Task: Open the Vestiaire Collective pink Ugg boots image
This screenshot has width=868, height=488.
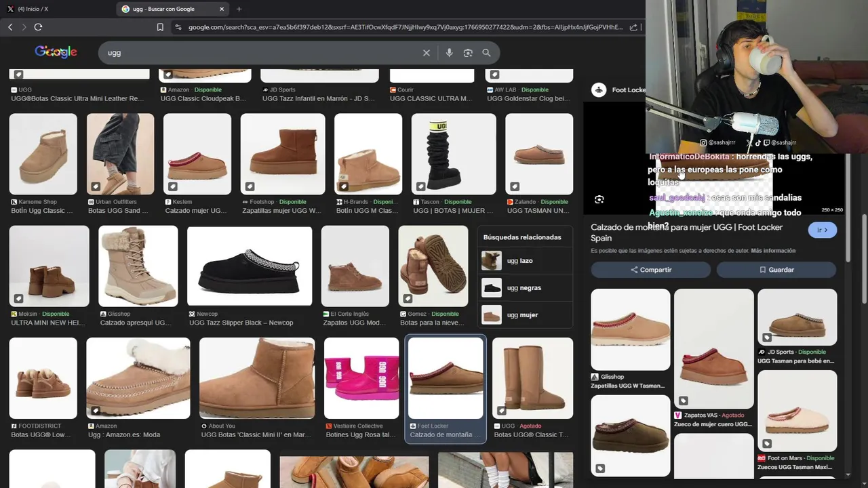Action: [361, 378]
